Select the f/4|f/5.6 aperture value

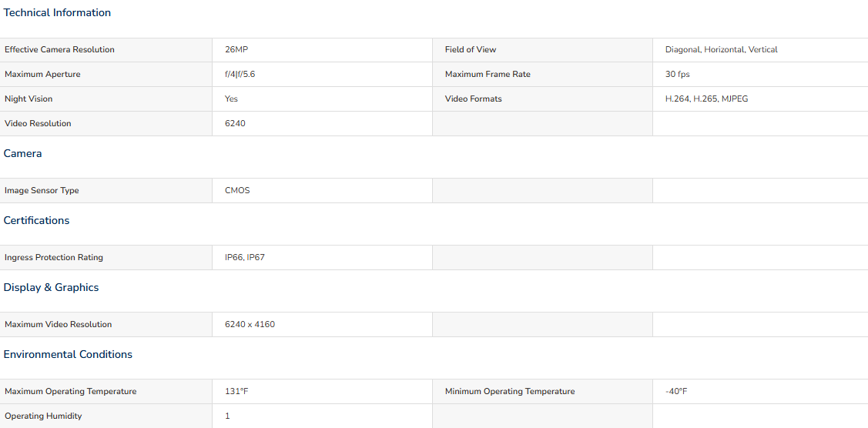[x=240, y=74]
